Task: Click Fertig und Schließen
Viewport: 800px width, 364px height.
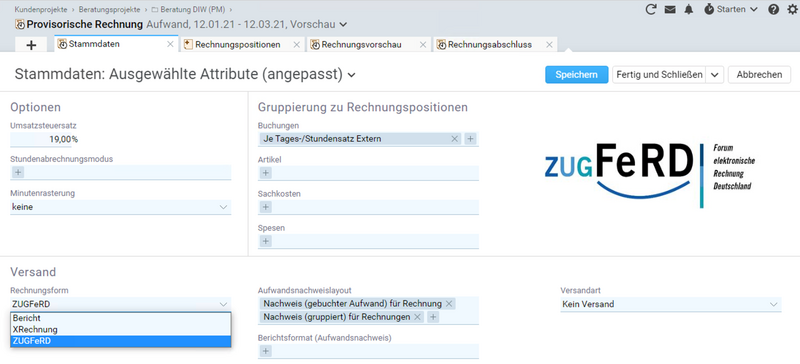Action: click(659, 75)
